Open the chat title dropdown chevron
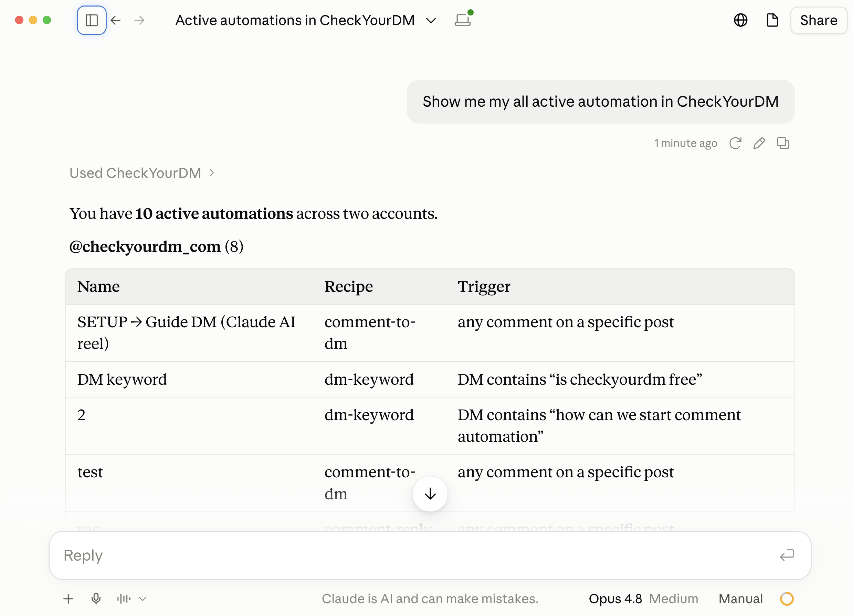853x616 pixels. point(431,20)
